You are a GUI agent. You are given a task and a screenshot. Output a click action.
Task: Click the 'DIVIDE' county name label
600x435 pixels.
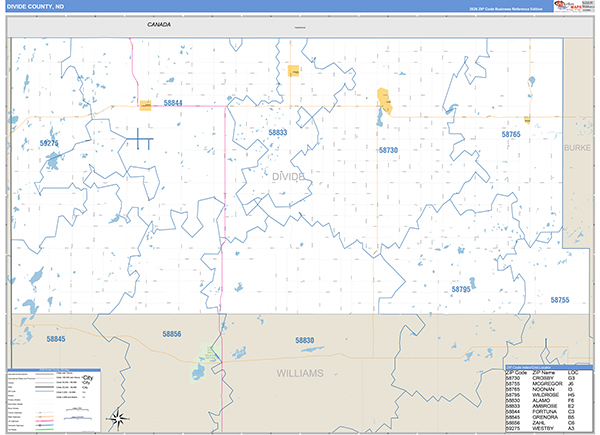(x=289, y=176)
